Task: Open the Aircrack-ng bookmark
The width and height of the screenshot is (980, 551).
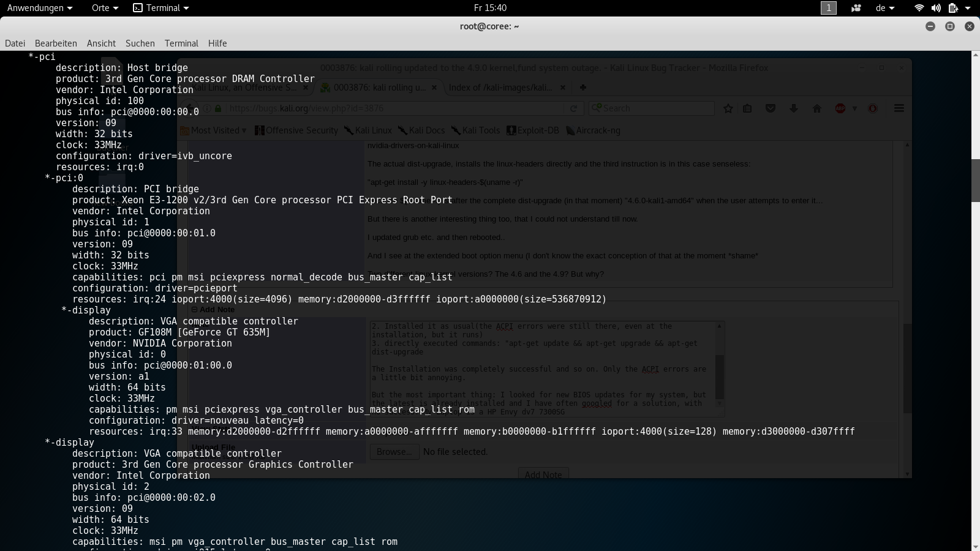Action: (x=593, y=130)
